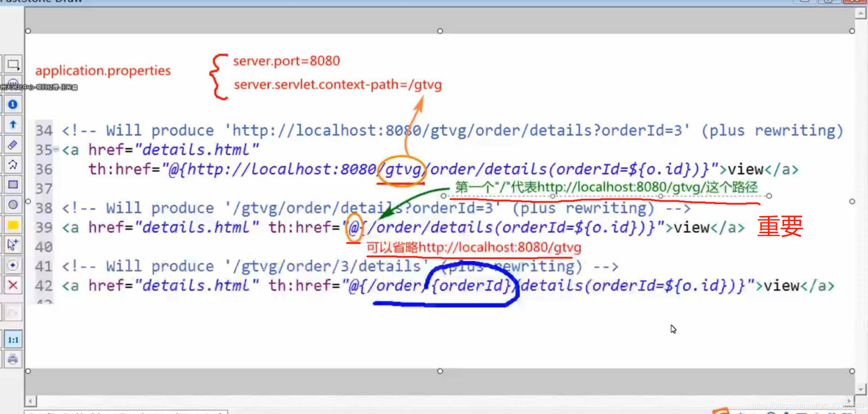The image size is (868, 414).
Task: Click the horizontal scrollbar right arrow
Action: 849,401
